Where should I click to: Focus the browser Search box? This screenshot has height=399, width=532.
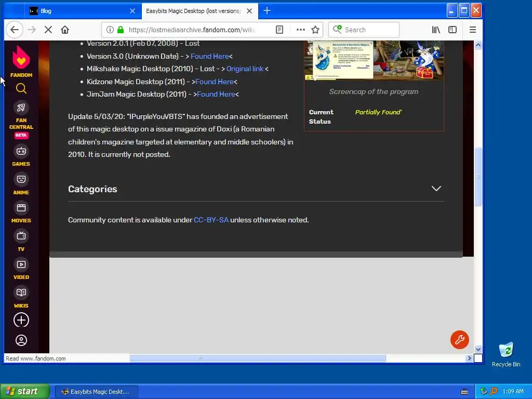point(364,30)
